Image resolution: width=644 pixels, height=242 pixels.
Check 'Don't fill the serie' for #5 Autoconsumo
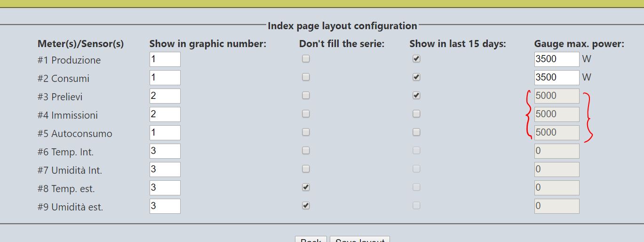pos(306,132)
